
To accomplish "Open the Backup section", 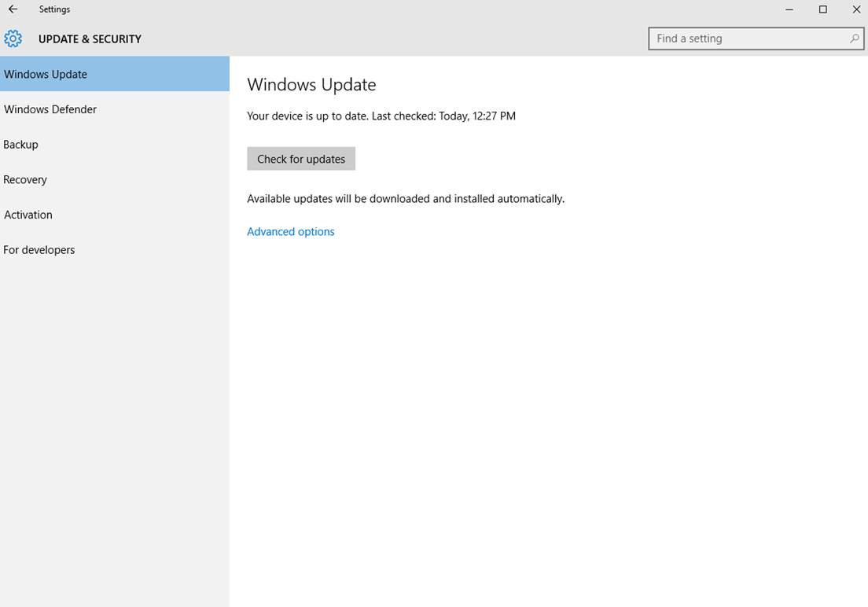I will 115,145.
